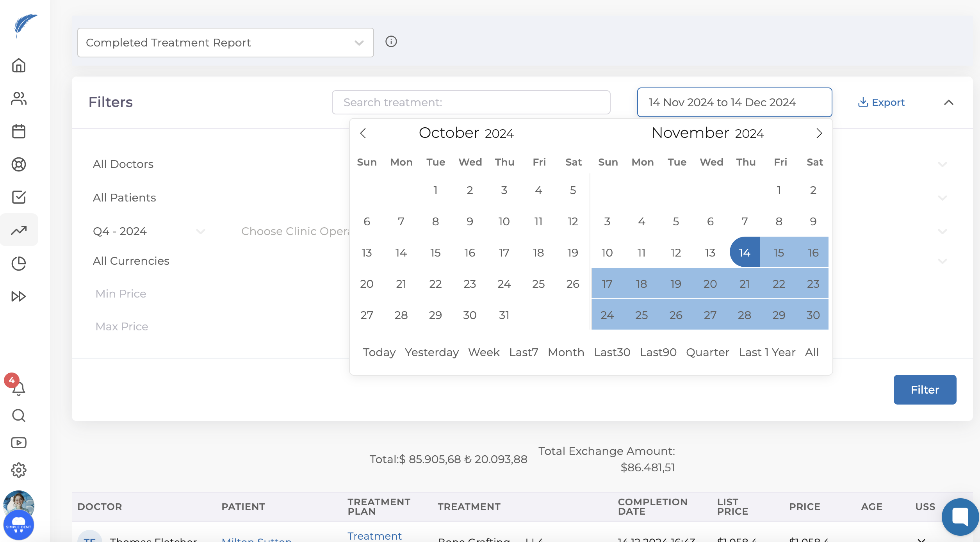Click the lifebuoy support icon
Screen dimensions: 980x542
[x=19, y=164]
